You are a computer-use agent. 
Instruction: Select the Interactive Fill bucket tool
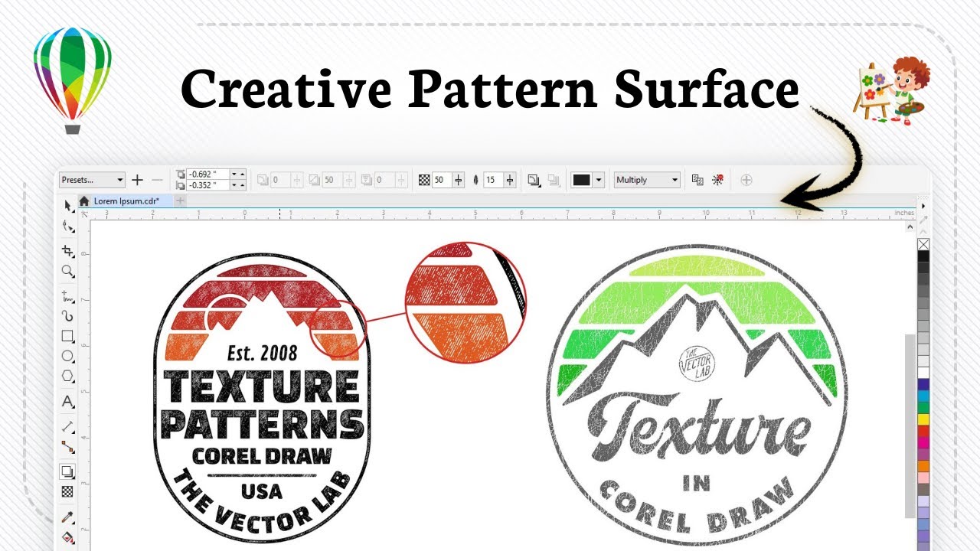point(67,537)
